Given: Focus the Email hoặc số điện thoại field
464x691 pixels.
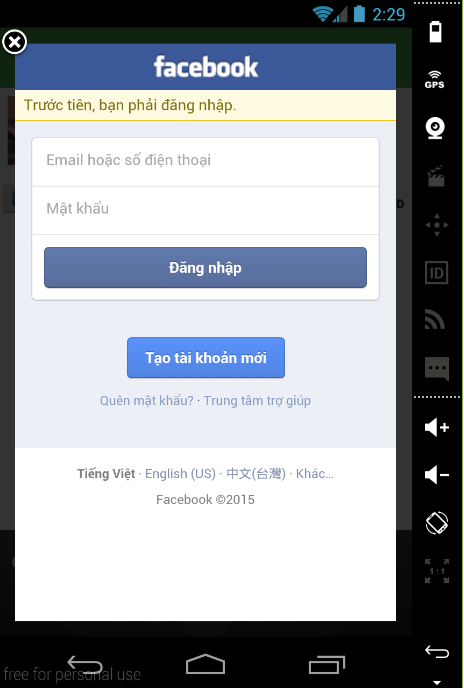Looking at the screenshot, I should 205,161.
